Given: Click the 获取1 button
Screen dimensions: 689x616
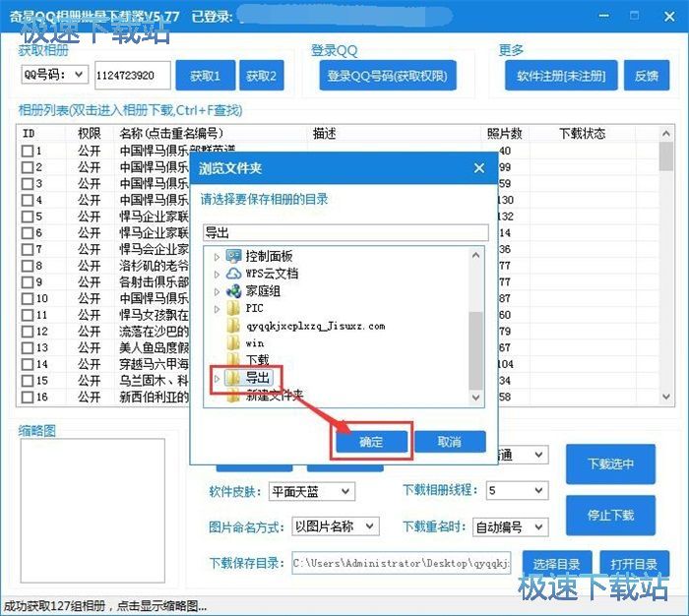Looking at the screenshot, I should pyautogui.click(x=205, y=76).
